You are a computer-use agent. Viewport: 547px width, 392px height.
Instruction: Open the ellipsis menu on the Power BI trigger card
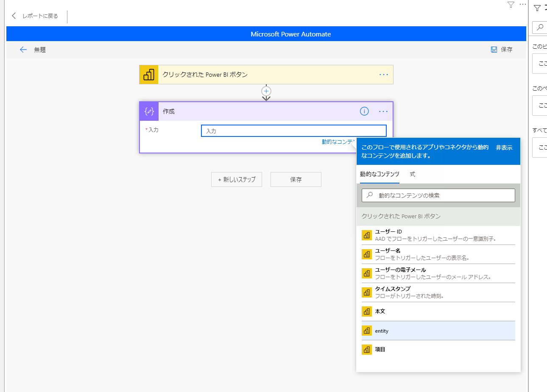pyautogui.click(x=383, y=74)
